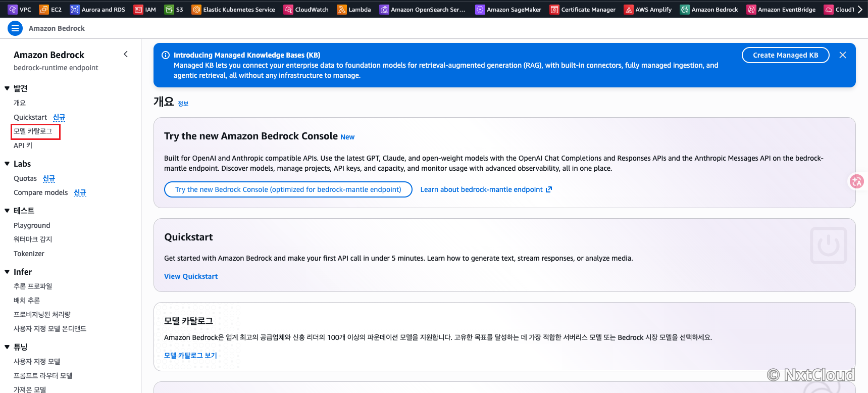
Task: Click the New label beside Bedrock Console heading
Action: pos(347,137)
